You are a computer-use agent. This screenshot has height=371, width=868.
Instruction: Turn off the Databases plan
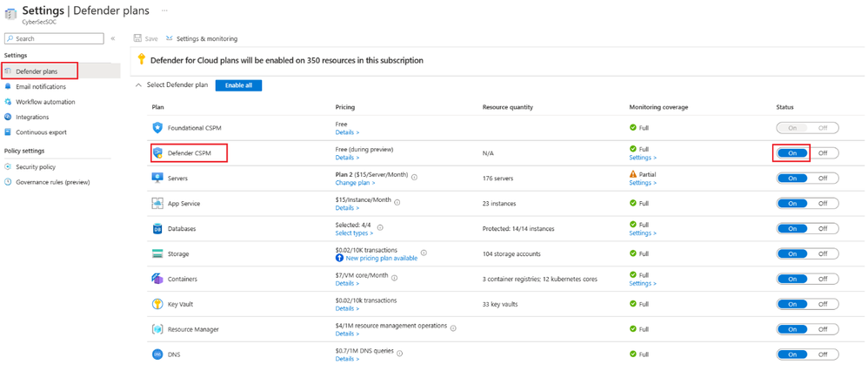pos(823,228)
